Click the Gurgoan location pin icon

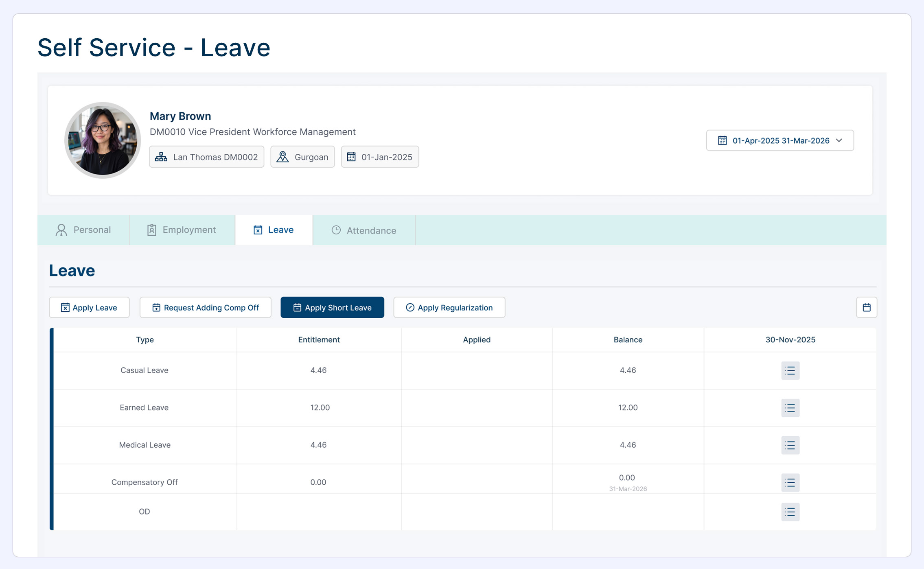[x=282, y=157]
